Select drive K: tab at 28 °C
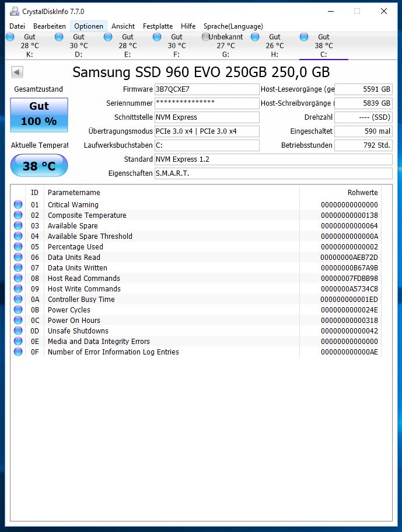The height and width of the screenshot is (532, 402). pos(30,46)
